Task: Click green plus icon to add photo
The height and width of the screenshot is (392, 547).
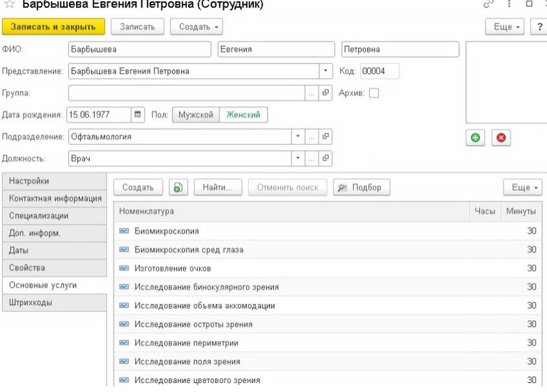Action: point(475,137)
